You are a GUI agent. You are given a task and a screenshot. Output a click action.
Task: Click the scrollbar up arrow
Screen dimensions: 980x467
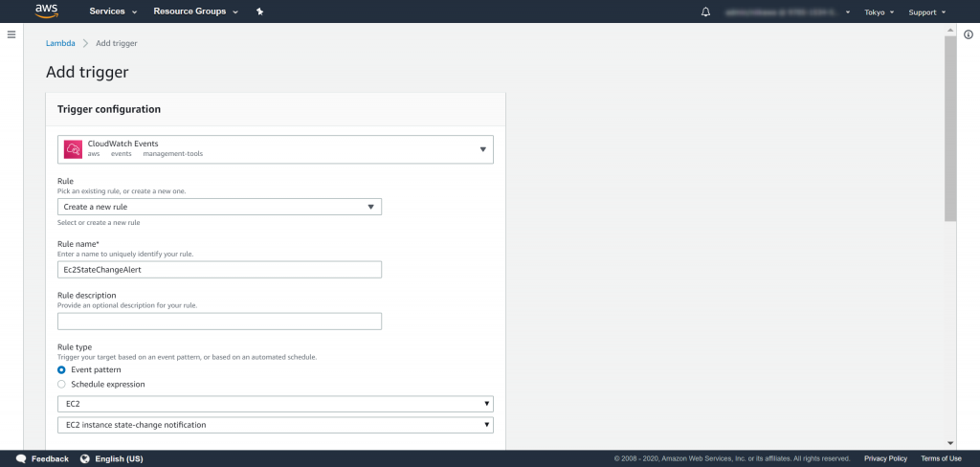click(x=950, y=30)
